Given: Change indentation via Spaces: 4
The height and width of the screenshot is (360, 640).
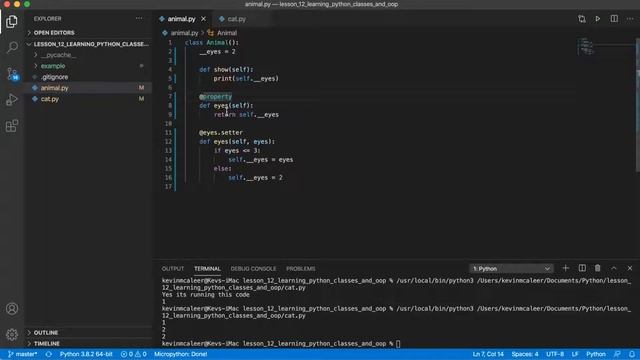Looking at the screenshot, I should pyautogui.click(x=525, y=354).
